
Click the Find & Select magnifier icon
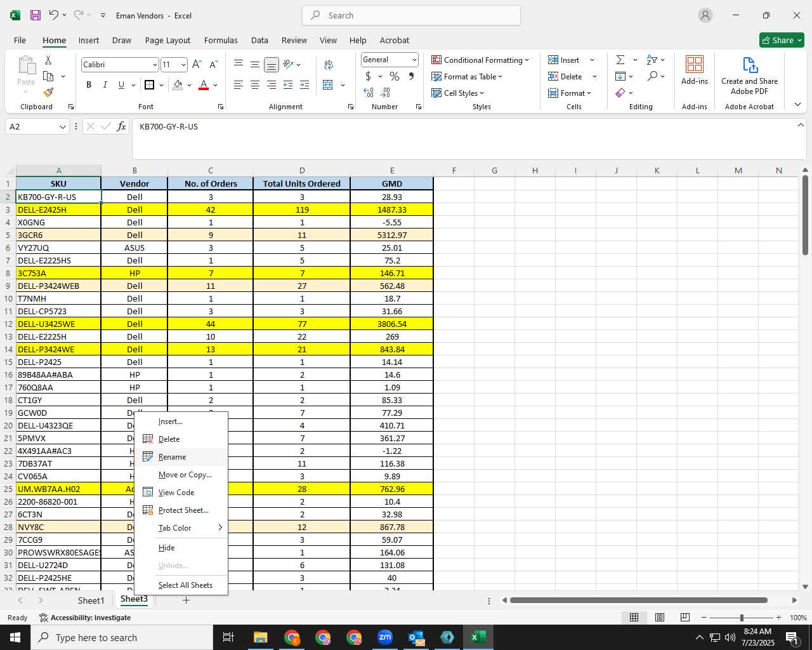[x=652, y=76]
